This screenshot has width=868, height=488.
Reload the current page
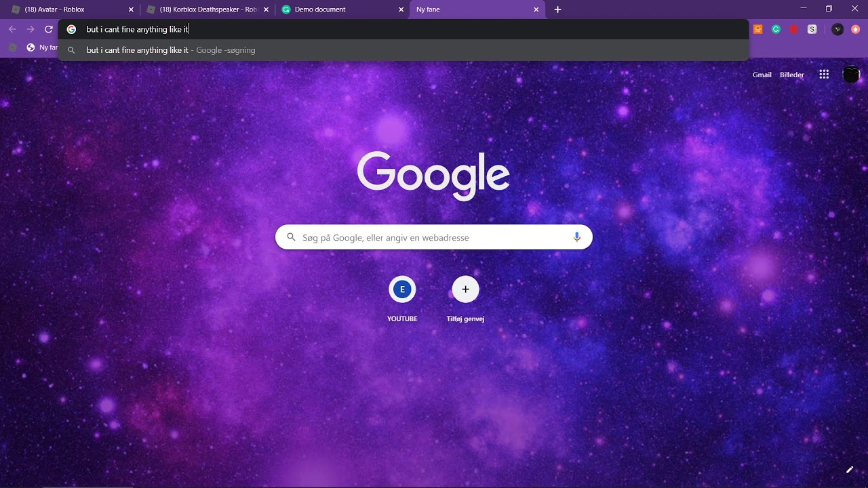pyautogui.click(x=49, y=29)
